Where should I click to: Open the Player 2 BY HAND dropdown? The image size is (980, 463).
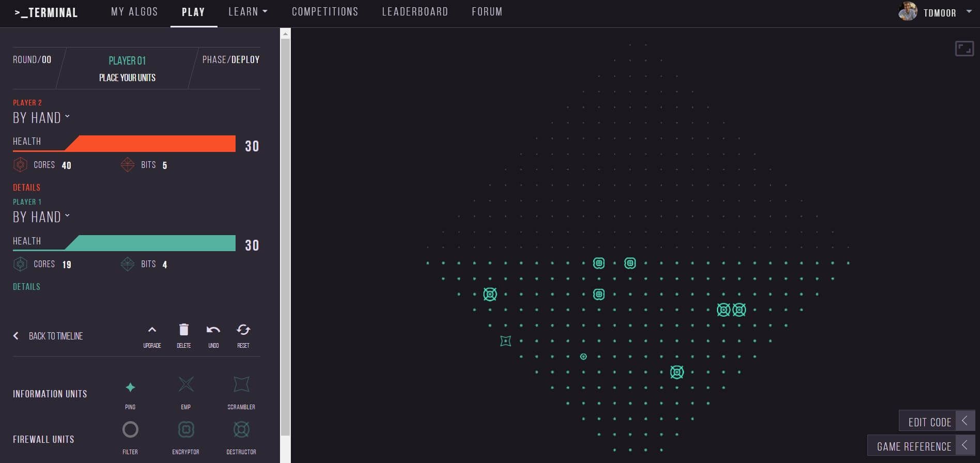(41, 118)
